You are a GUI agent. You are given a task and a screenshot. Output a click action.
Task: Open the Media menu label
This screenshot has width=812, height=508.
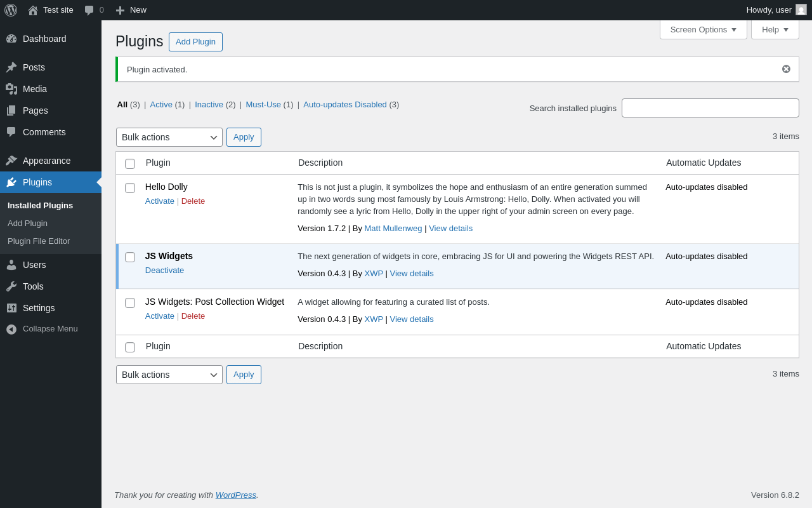click(x=35, y=89)
